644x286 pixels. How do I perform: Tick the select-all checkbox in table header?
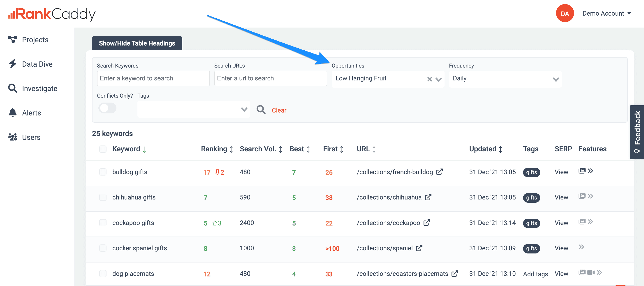tap(103, 149)
